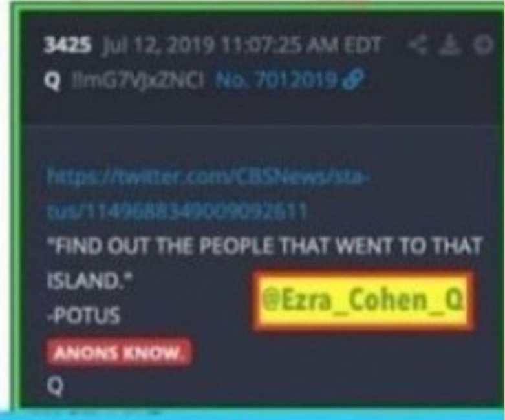Image resolution: width=505 pixels, height=420 pixels.
Task: Click the chain link icon after No. 7012019
Action: [353, 79]
